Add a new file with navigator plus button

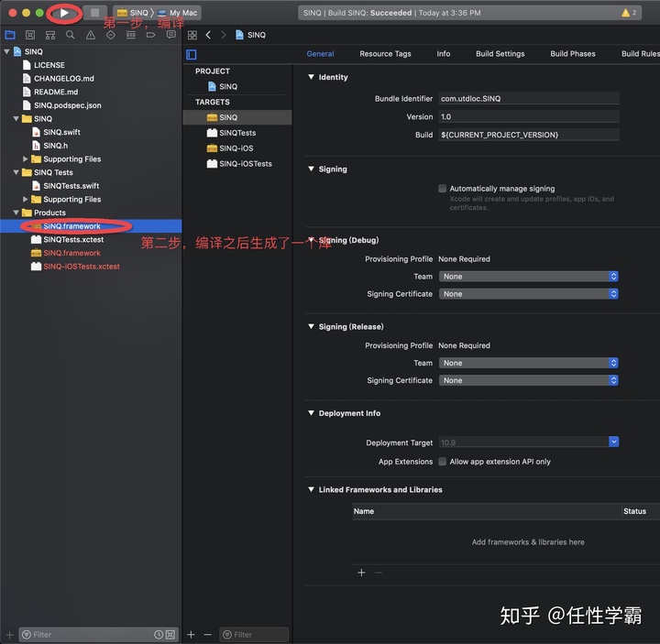click(10, 634)
